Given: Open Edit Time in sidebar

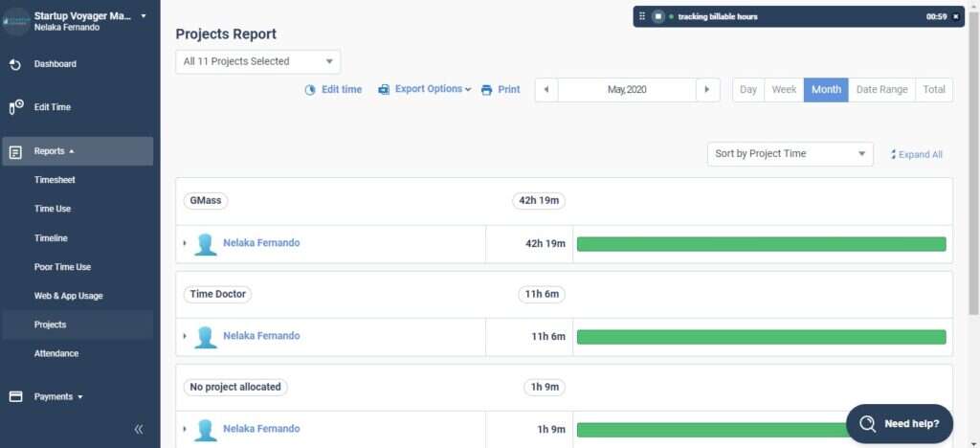Looking at the screenshot, I should click(53, 107).
